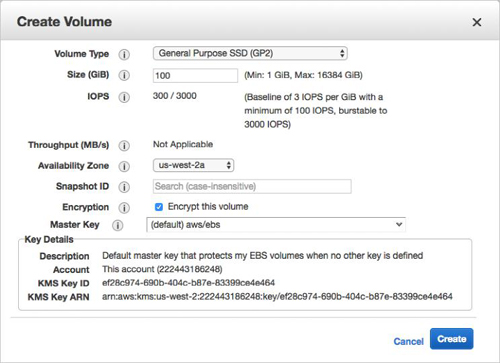The image size is (500, 363).
Task: Click the Snapshot ID search field
Action: 252,186
